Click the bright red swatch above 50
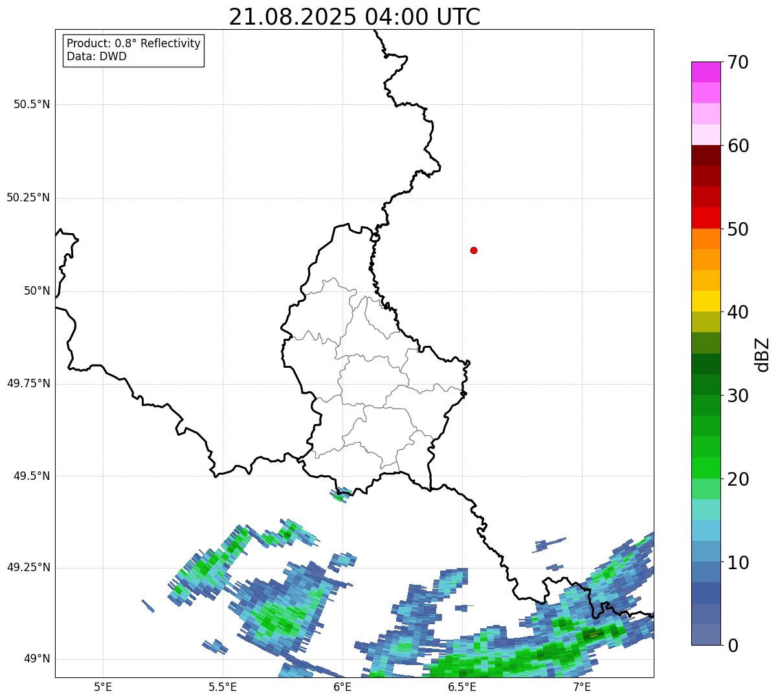 tap(706, 218)
